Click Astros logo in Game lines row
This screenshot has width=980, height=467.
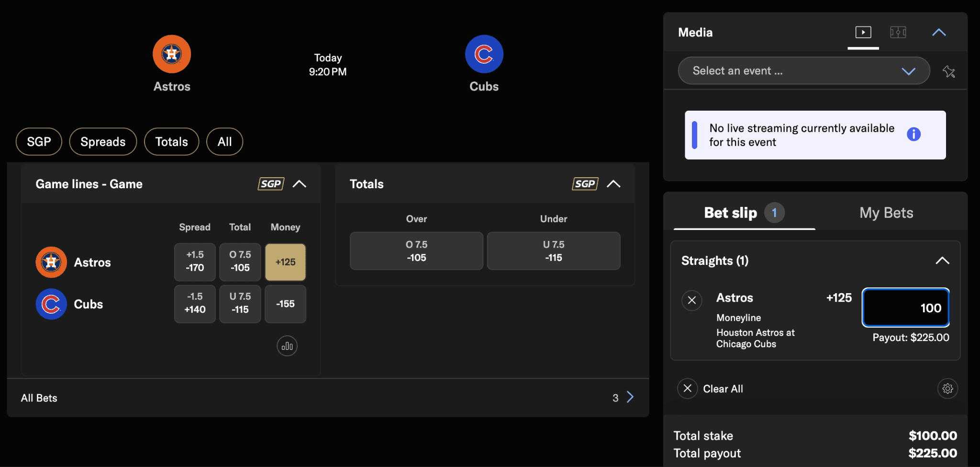pos(51,262)
